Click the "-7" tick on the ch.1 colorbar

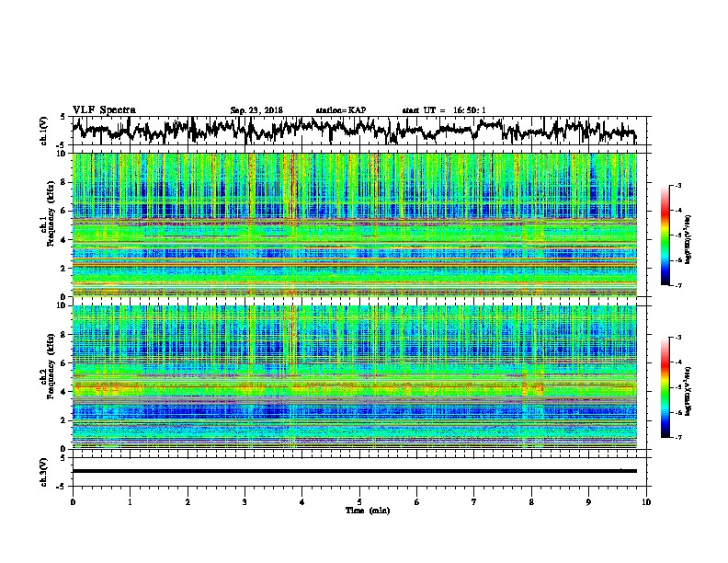678,285
